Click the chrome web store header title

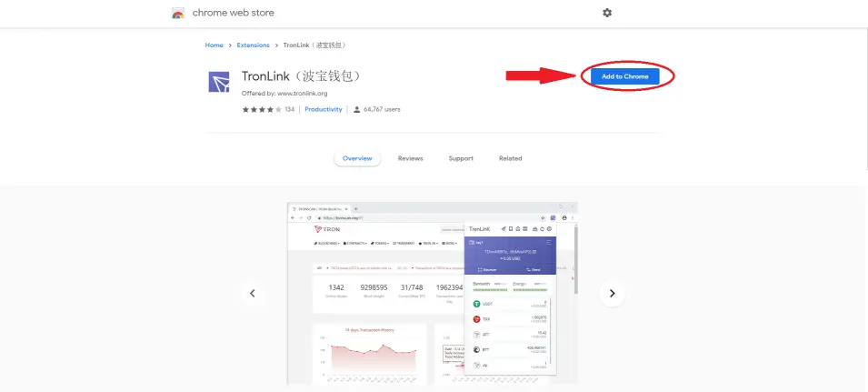point(233,13)
